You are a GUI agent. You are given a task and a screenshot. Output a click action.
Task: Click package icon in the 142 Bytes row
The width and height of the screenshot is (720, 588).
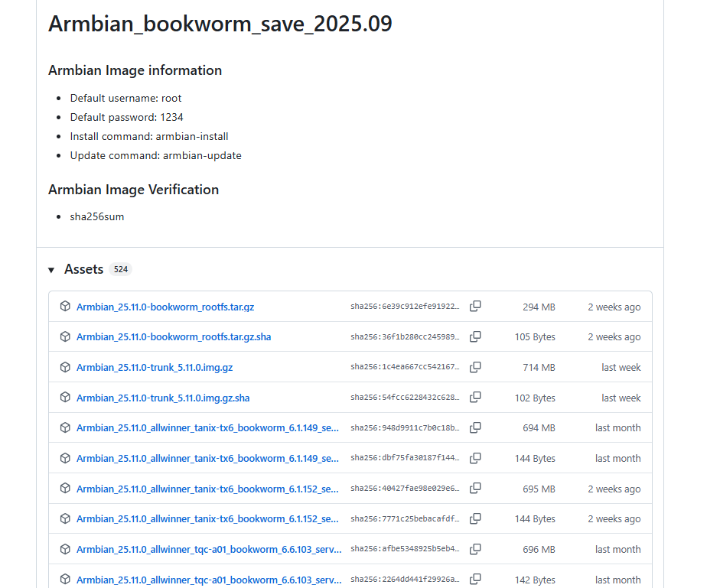click(65, 579)
